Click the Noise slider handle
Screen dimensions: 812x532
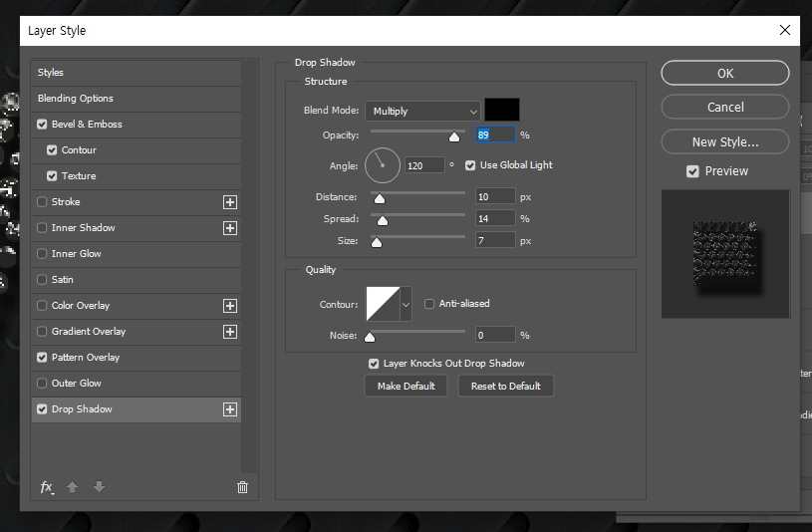[370, 337]
